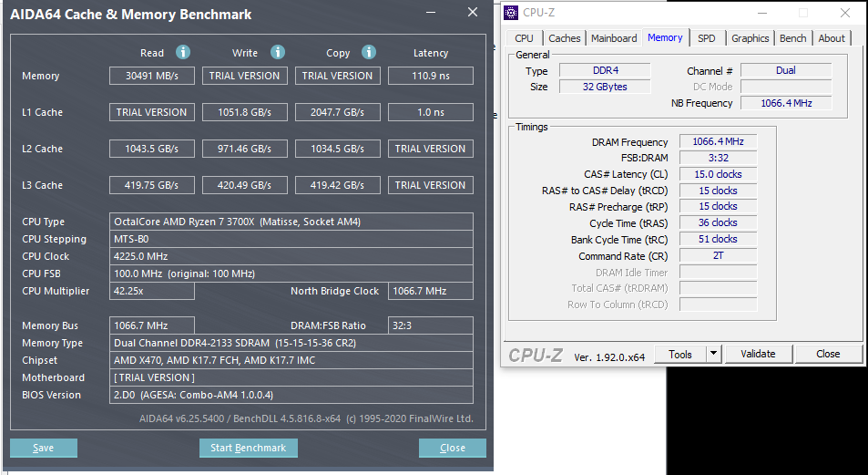Click the tRCD 15 clocks value
The height and width of the screenshot is (475, 868).
[718, 191]
